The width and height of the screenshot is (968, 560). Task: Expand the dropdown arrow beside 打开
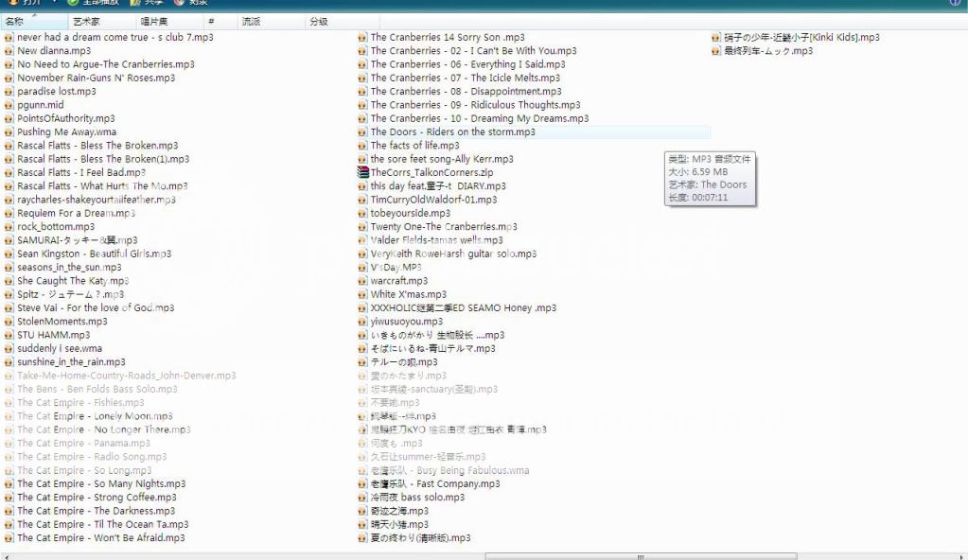[x=55, y=3]
